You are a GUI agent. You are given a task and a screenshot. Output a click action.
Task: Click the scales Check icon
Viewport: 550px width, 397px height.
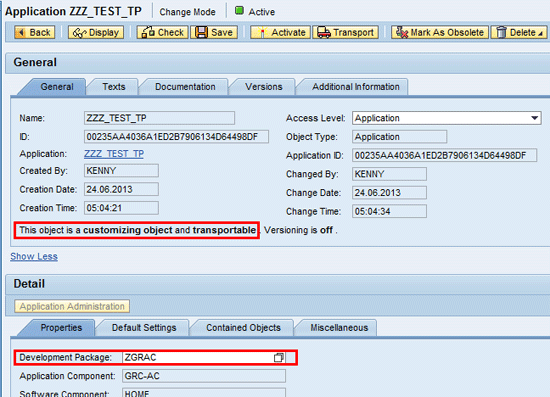point(148,32)
